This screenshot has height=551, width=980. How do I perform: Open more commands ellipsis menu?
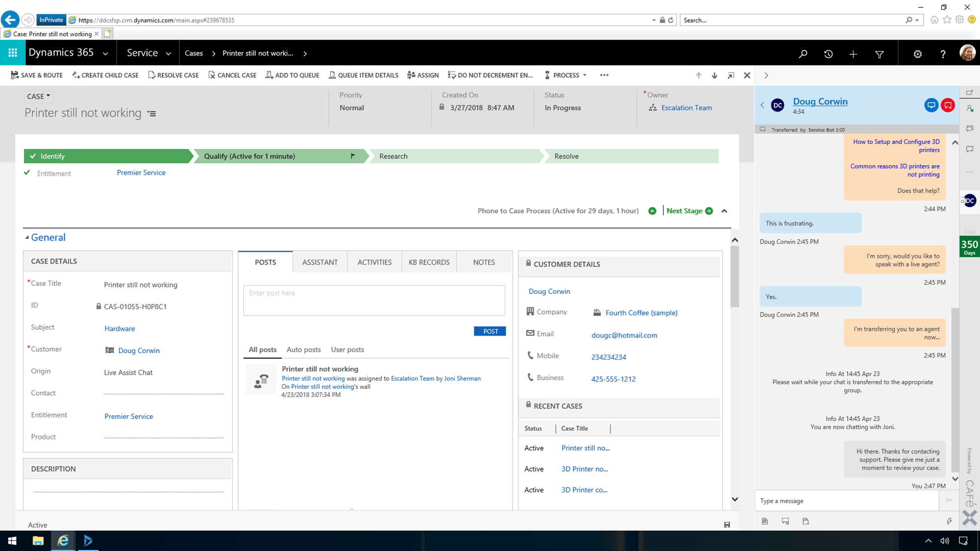604,75
